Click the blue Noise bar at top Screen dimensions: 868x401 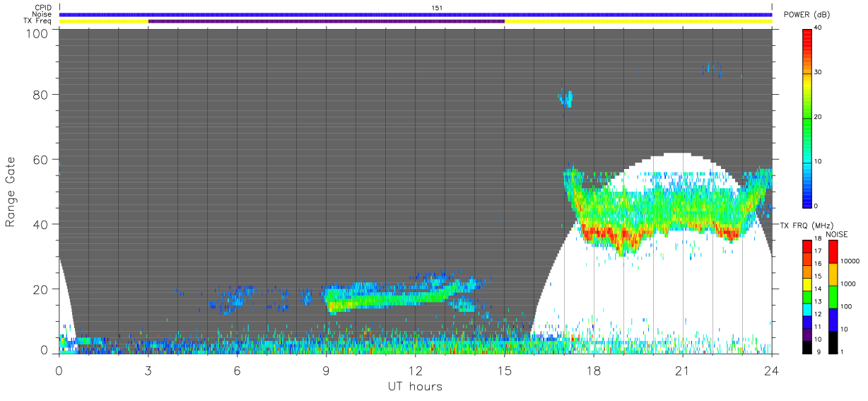pos(416,14)
